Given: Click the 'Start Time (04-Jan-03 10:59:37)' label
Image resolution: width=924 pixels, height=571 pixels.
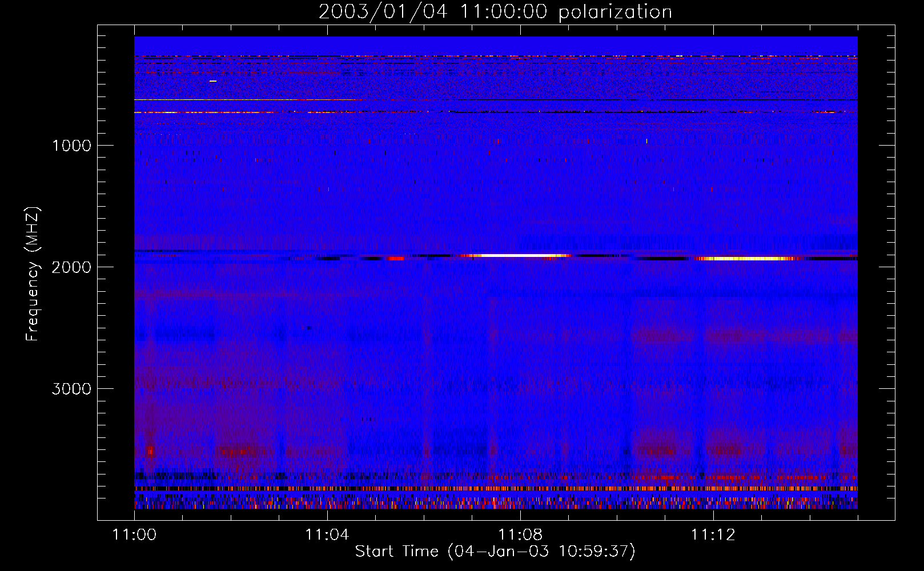Looking at the screenshot, I should [495, 552].
